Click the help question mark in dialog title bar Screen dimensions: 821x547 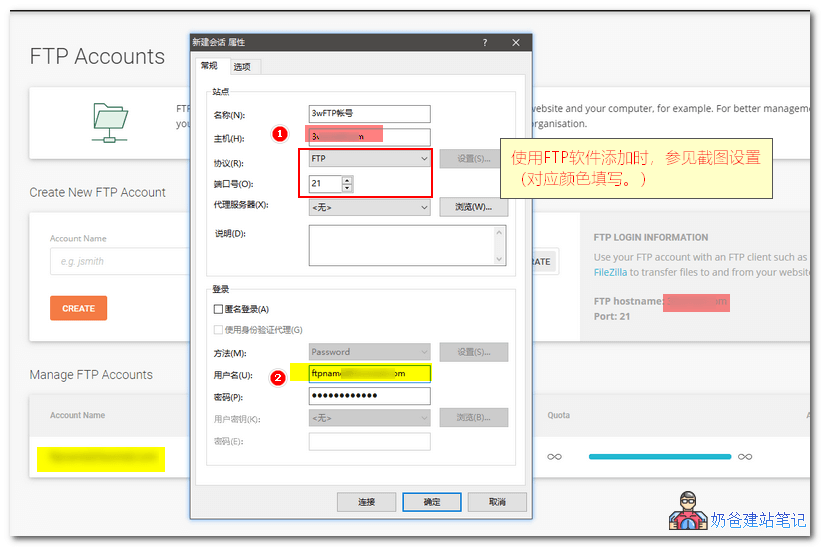click(485, 43)
